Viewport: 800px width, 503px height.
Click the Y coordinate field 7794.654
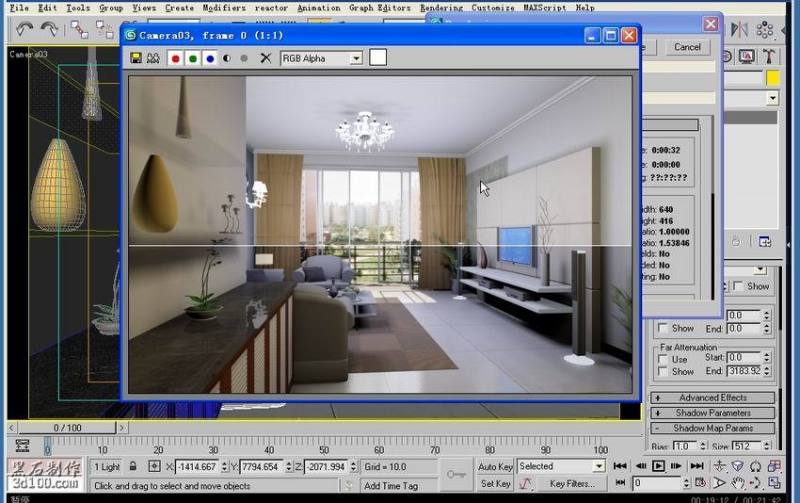point(261,467)
